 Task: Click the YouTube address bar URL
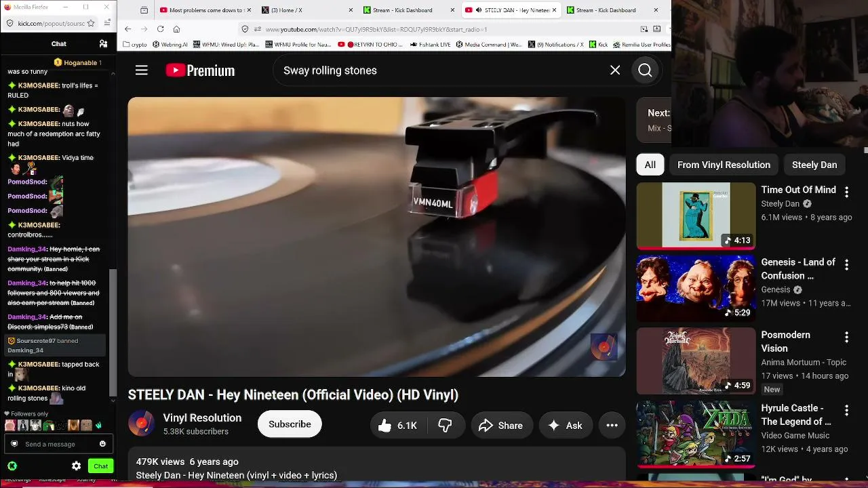click(376, 29)
